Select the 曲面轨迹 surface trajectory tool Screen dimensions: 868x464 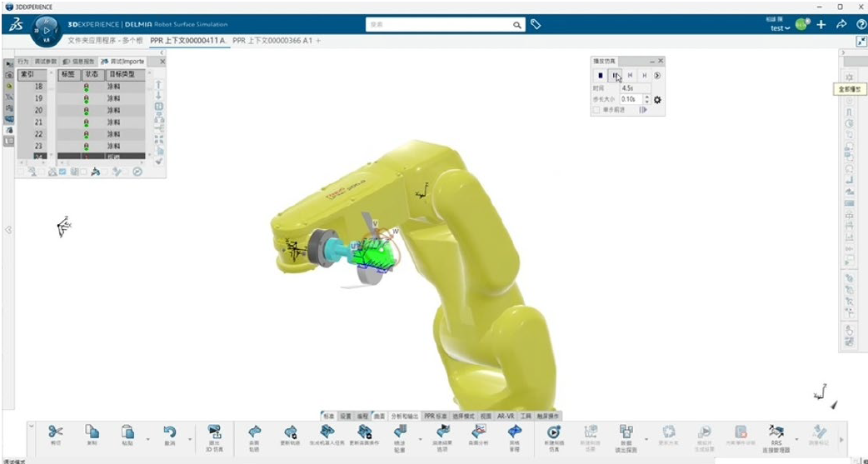pyautogui.click(x=254, y=432)
